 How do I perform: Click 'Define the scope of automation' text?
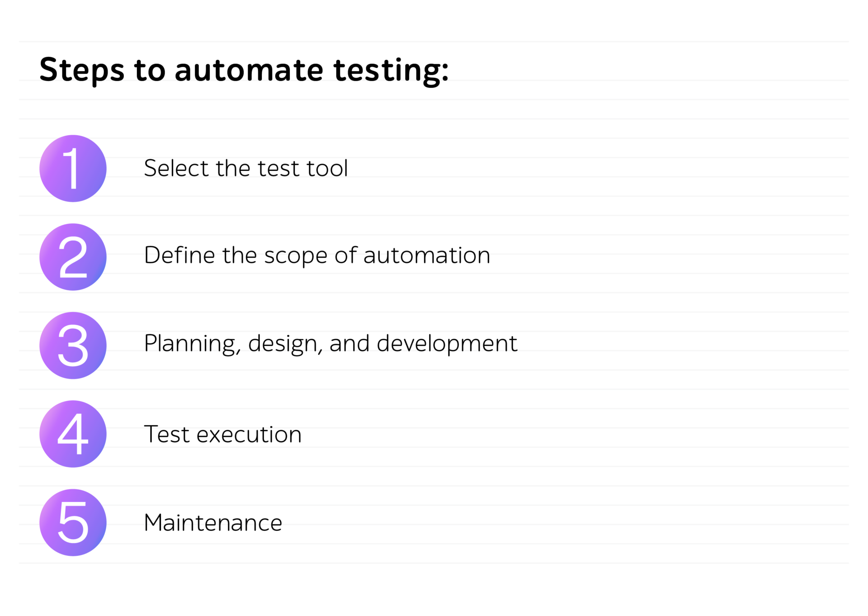point(317,256)
